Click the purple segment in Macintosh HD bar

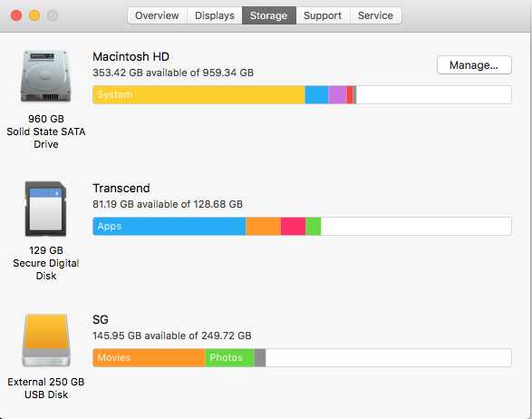tap(337, 94)
